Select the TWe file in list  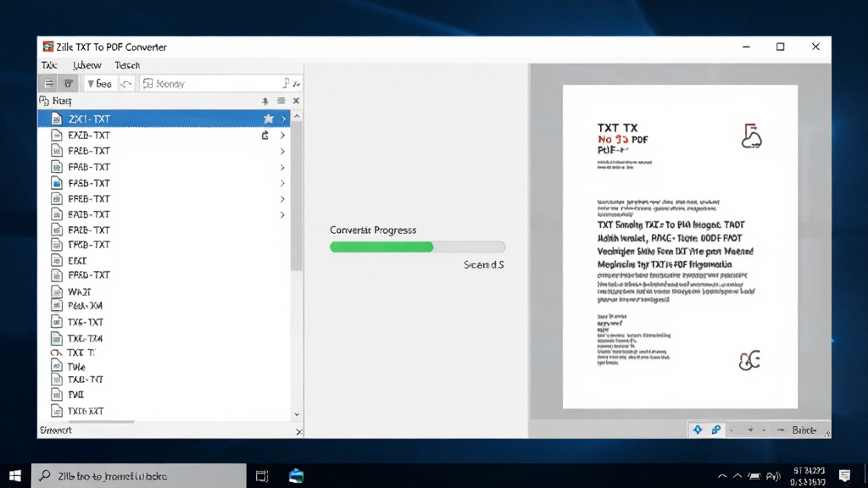(164, 367)
